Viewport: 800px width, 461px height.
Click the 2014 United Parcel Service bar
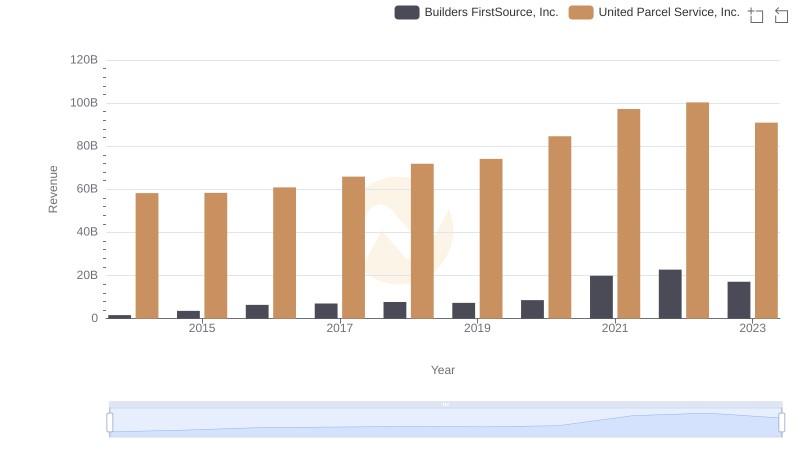point(147,256)
